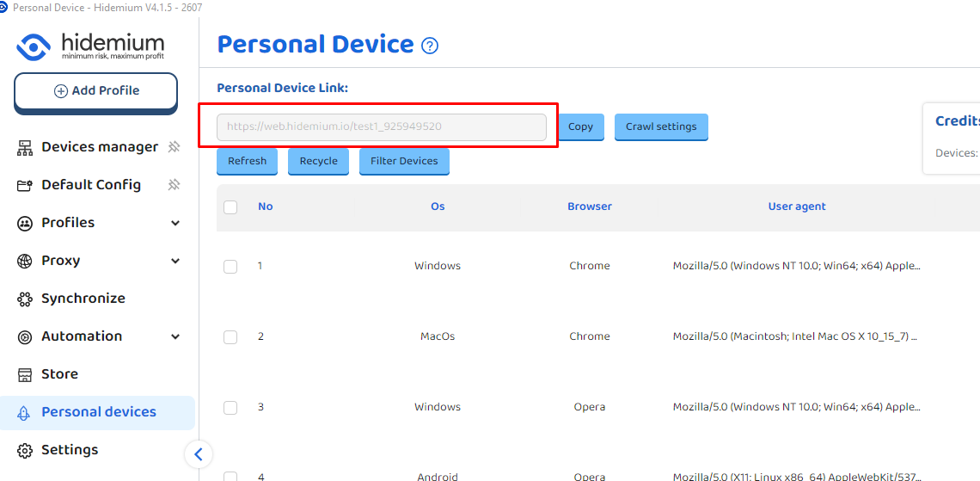980x481 pixels.
Task: Click the Personal Device Link input field
Action: (x=381, y=126)
